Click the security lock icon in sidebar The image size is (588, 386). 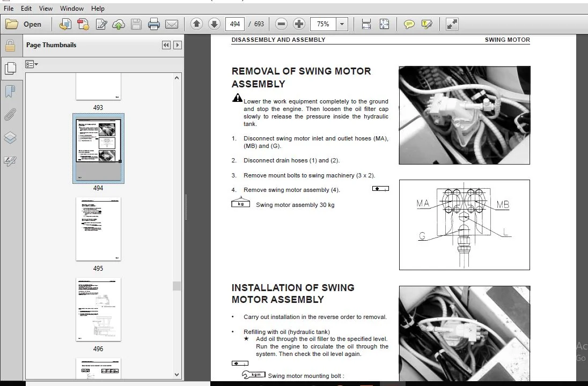pyautogui.click(x=10, y=46)
